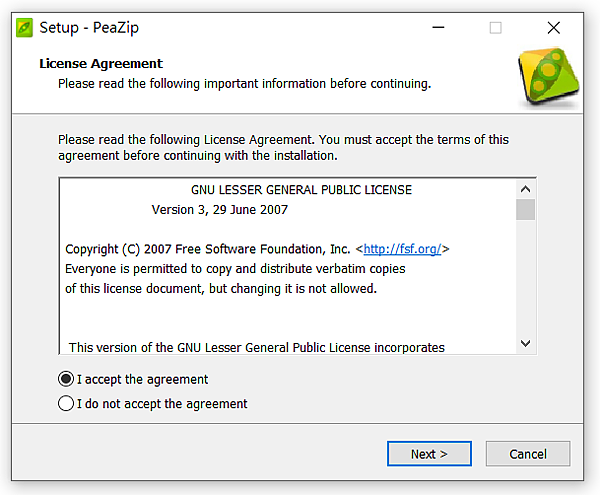Click the maximize button of the setup window
The width and height of the screenshot is (600, 495).
pyautogui.click(x=495, y=27)
